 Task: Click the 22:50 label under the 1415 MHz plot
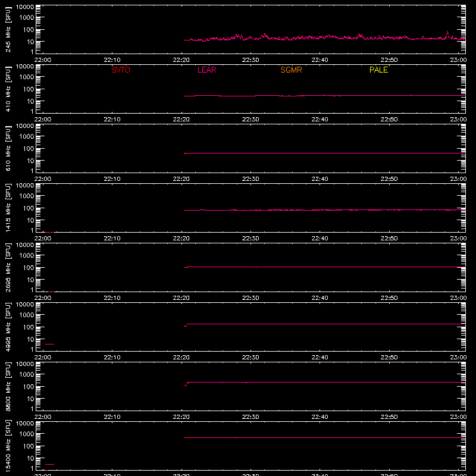(389, 239)
